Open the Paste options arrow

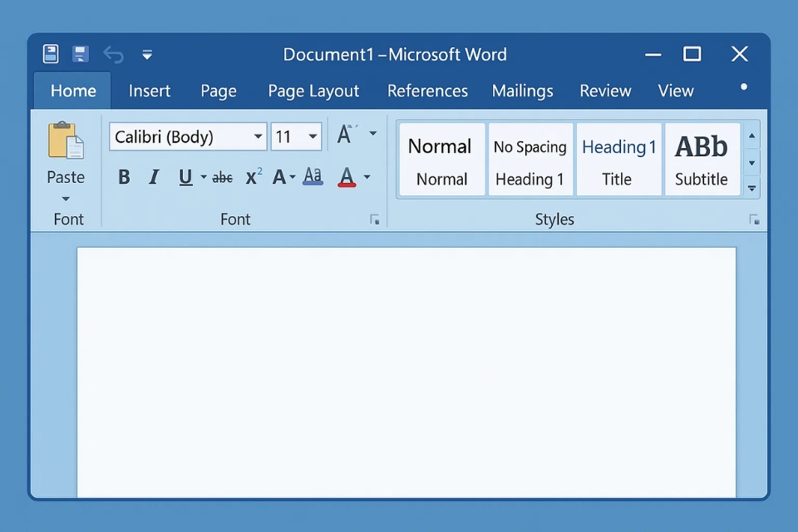[65, 198]
